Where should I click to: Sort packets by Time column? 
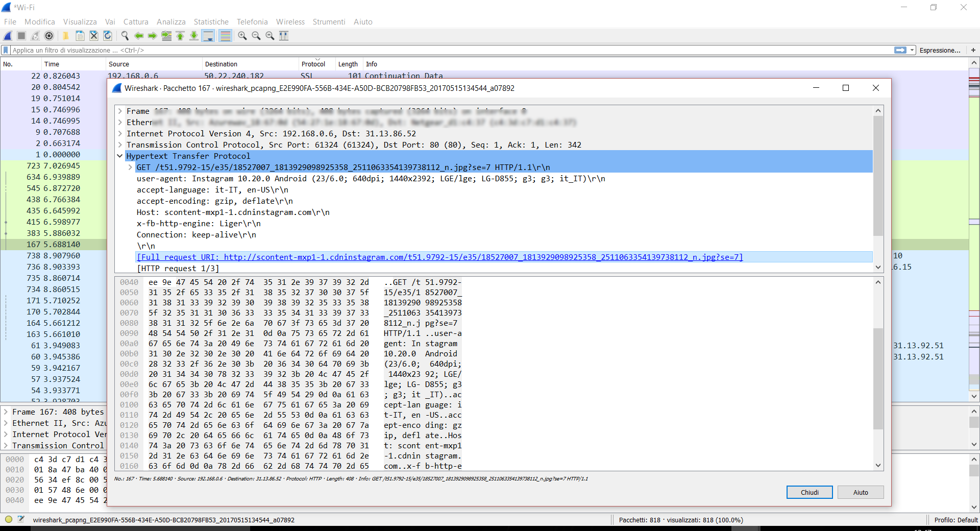pos(73,64)
